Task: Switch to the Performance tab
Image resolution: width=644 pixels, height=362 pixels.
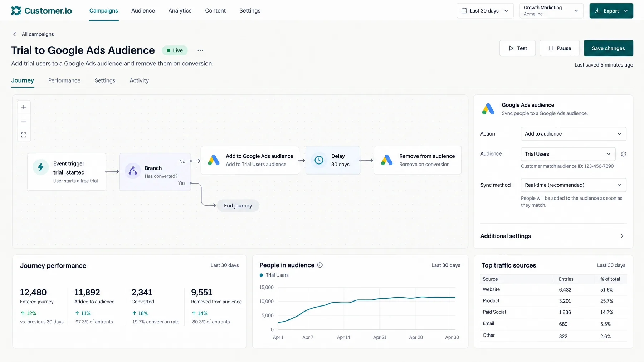Action: pos(64,80)
